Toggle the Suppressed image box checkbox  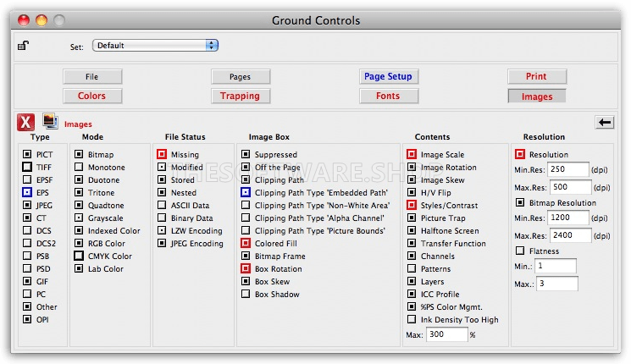coord(246,154)
